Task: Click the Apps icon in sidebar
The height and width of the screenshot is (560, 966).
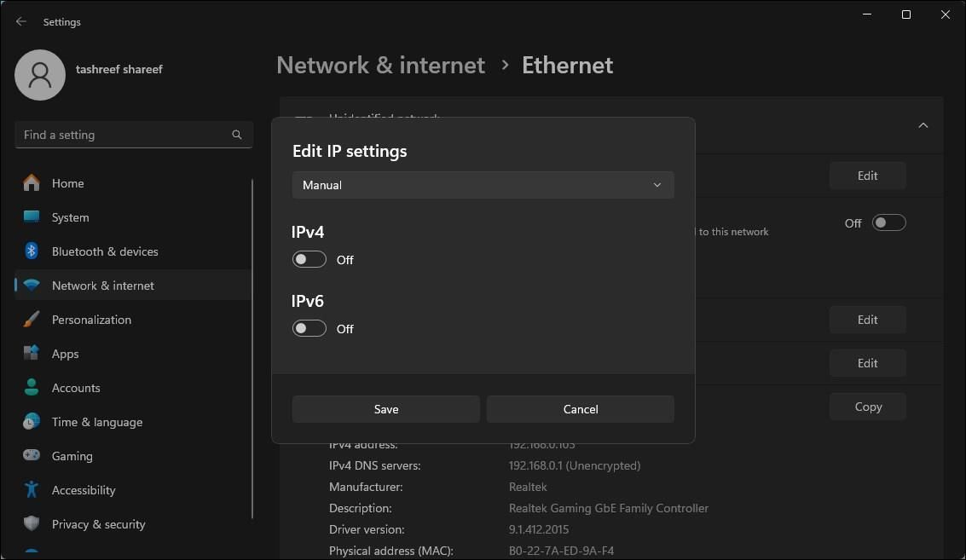Action: tap(32, 354)
